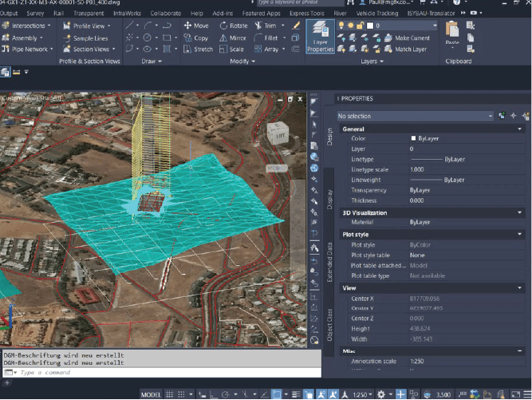Select the Rectangle draw tool
The width and height of the screenshot is (532, 400).
coord(167,38)
